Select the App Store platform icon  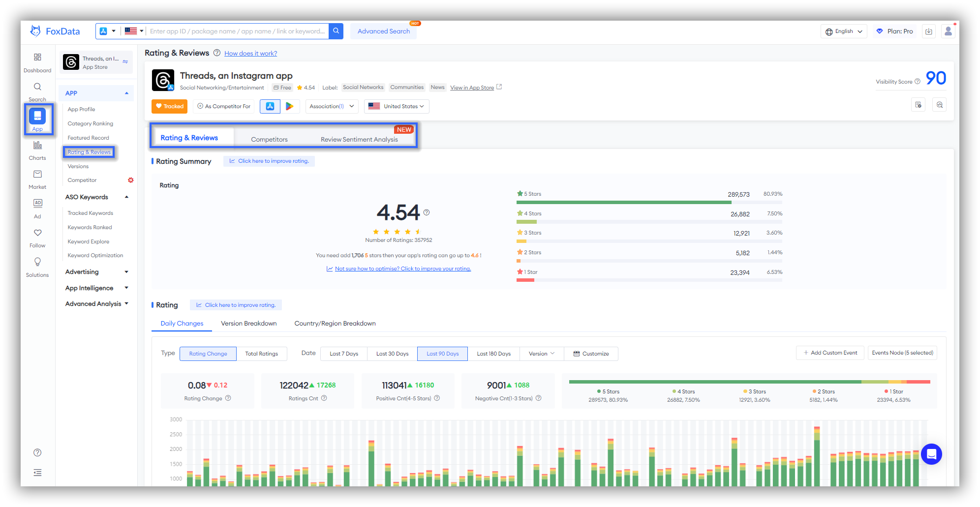[270, 106]
